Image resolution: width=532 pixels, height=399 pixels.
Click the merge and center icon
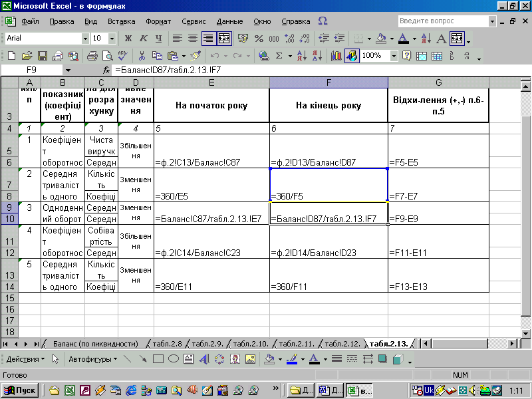coord(224,39)
